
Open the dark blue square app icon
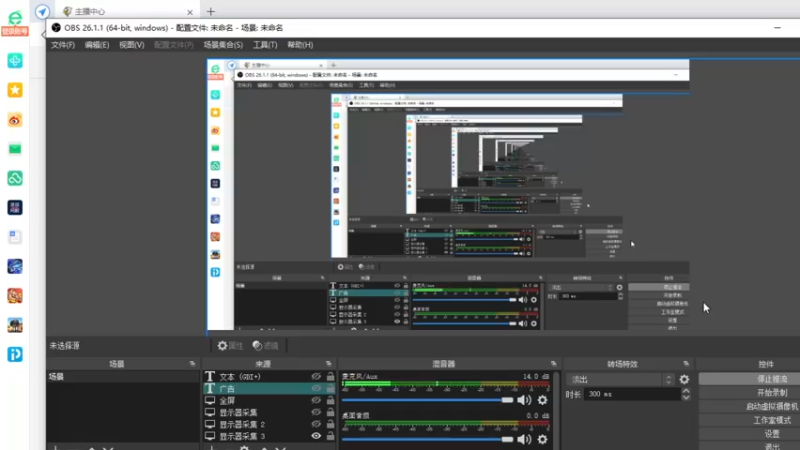[15, 208]
